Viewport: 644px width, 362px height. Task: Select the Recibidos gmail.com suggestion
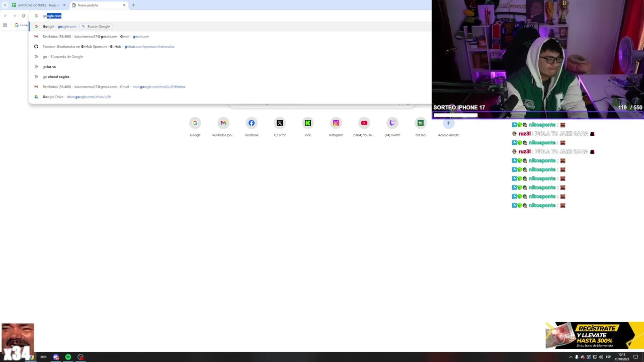229,36
